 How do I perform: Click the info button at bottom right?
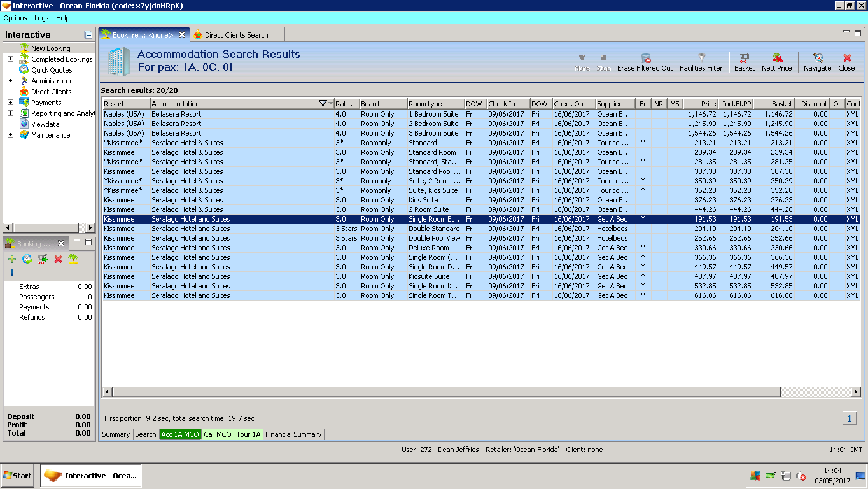tap(849, 418)
